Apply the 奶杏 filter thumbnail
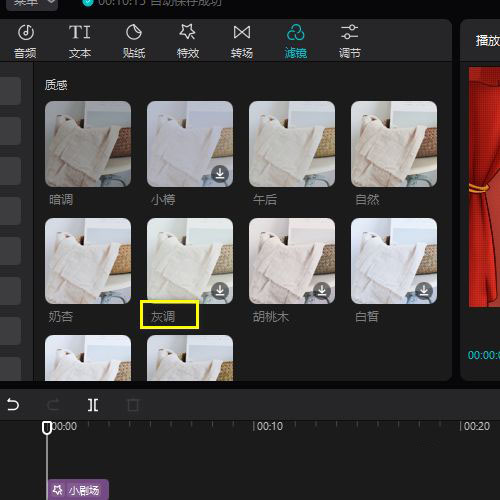Viewport: 500px width, 500px height. 88,261
